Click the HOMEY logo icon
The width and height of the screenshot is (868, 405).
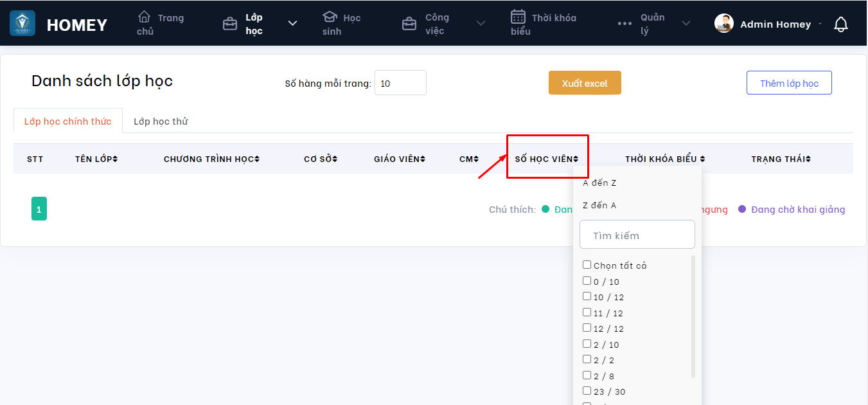coord(22,24)
